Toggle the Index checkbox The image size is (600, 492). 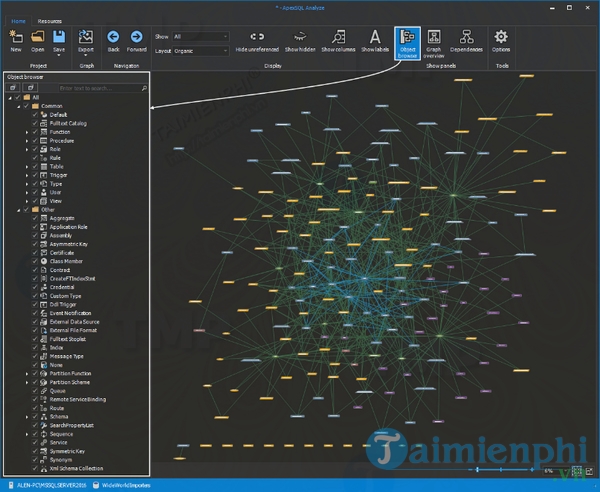35,348
